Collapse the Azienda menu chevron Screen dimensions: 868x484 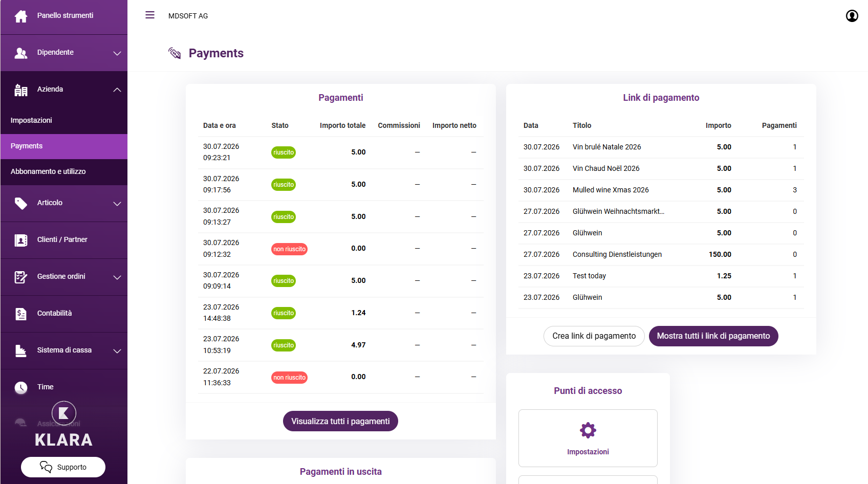click(x=117, y=90)
